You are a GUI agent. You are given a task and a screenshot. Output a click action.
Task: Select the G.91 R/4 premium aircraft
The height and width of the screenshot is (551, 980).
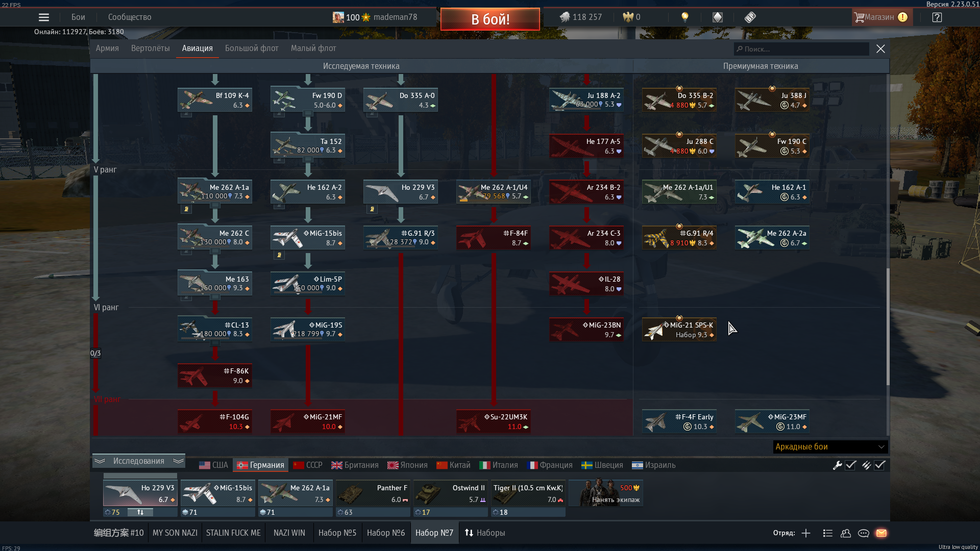tap(679, 237)
